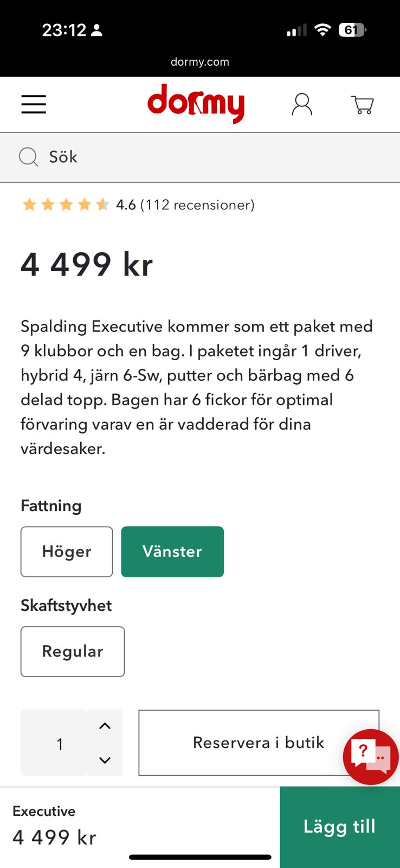Screen dimensions: 400x868
Task: Decrease quantity with down arrow
Action: [105, 760]
